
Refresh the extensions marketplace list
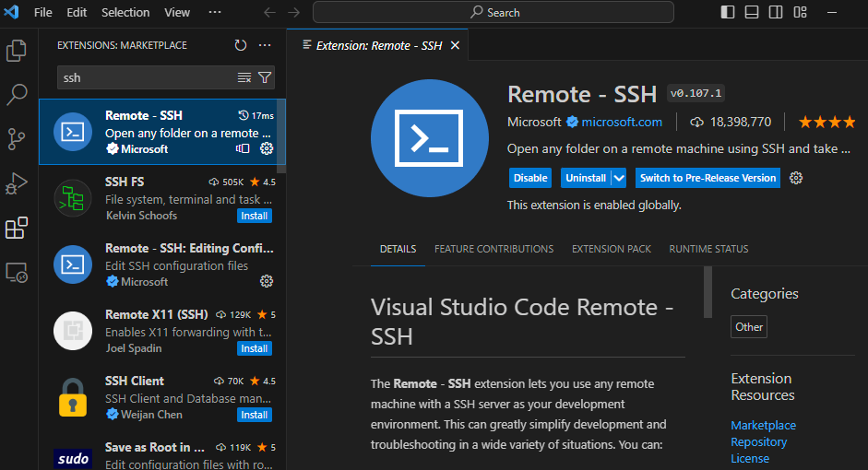click(240, 45)
